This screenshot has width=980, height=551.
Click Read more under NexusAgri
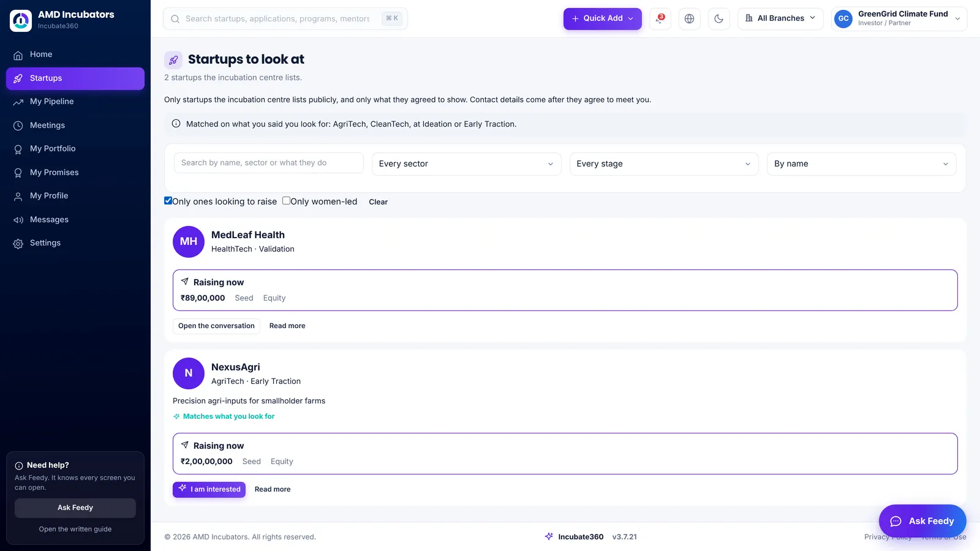coord(273,489)
